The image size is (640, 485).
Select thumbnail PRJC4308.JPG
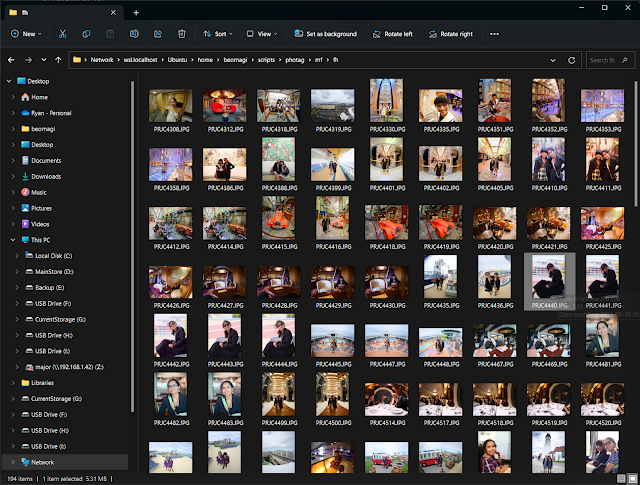[171, 106]
